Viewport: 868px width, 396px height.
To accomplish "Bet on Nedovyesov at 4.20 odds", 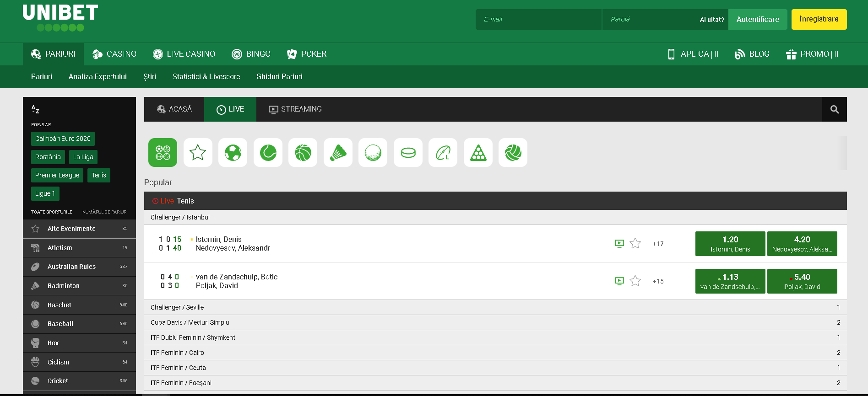I will (x=802, y=244).
